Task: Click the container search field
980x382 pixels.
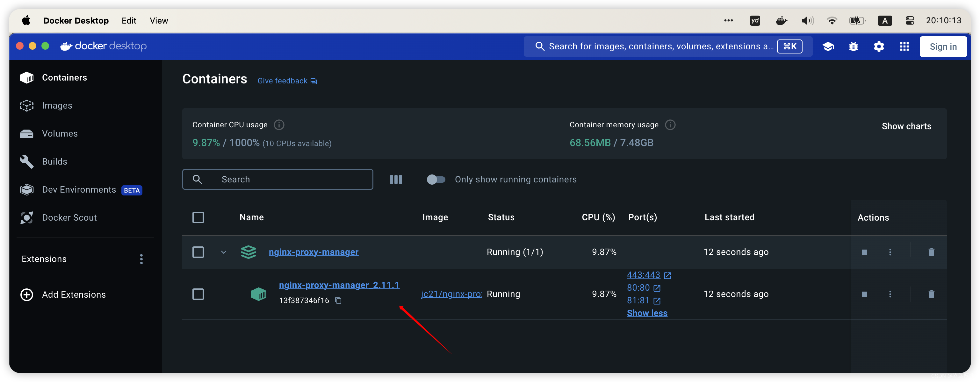Action: coord(278,179)
